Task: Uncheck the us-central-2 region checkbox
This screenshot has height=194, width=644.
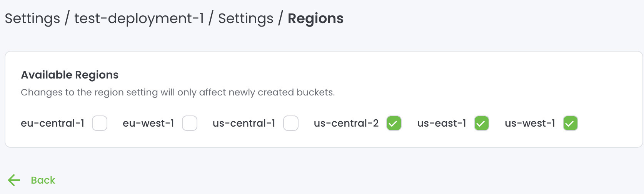Action: [394, 123]
